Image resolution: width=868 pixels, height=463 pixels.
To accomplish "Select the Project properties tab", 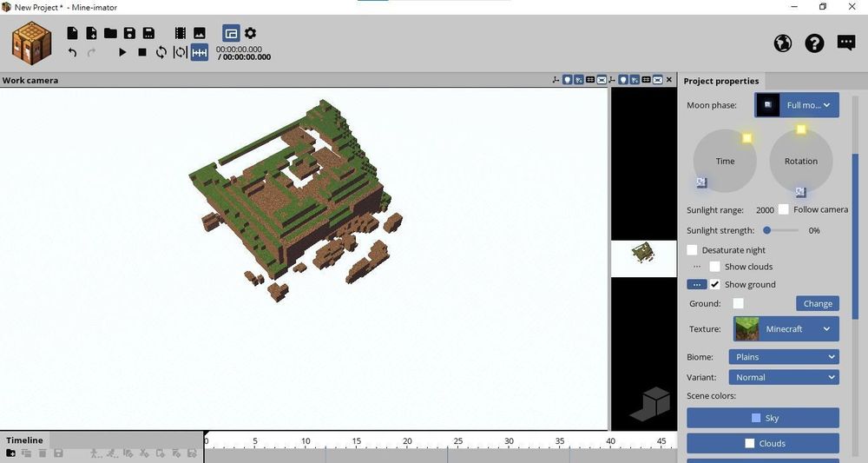I will [720, 81].
